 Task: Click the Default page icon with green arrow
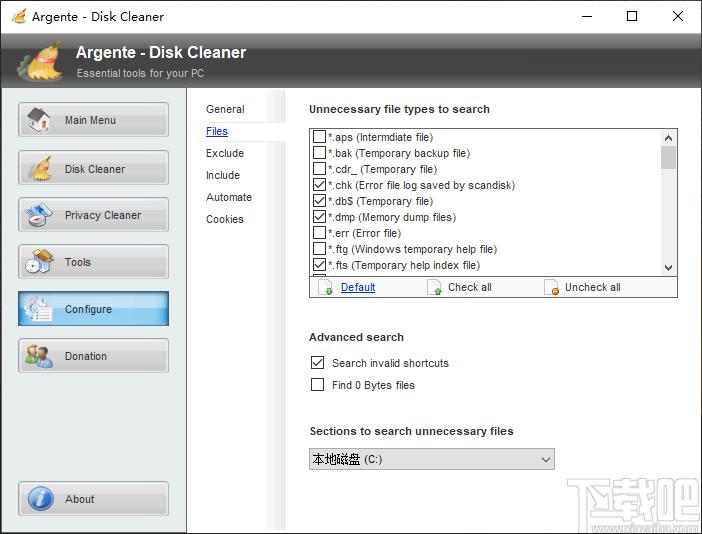[325, 287]
